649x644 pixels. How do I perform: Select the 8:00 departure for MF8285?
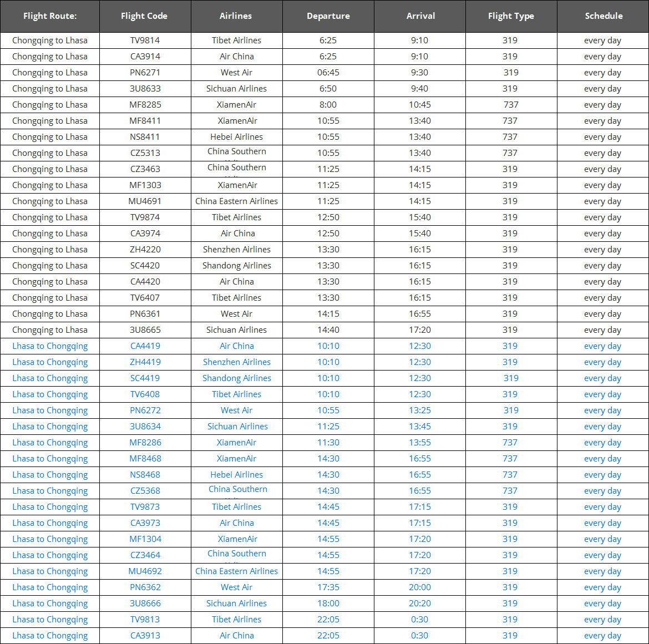[x=328, y=105]
